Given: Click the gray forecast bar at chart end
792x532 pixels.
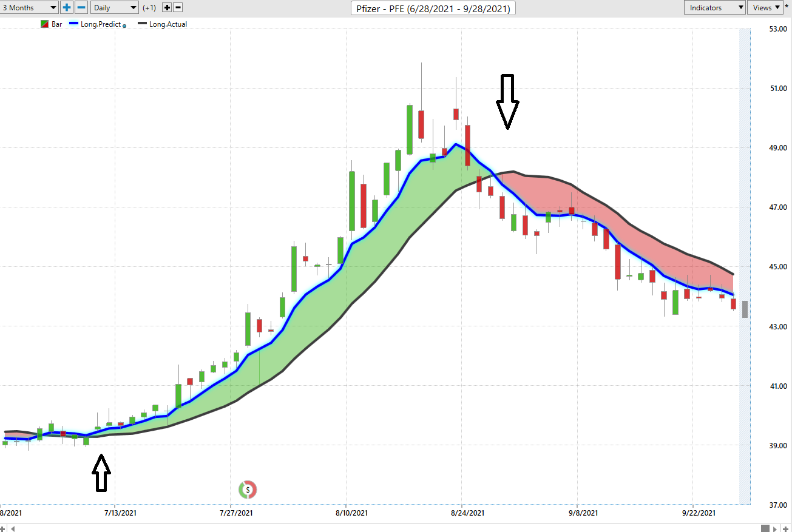Looking at the screenshot, I should click(x=745, y=309).
